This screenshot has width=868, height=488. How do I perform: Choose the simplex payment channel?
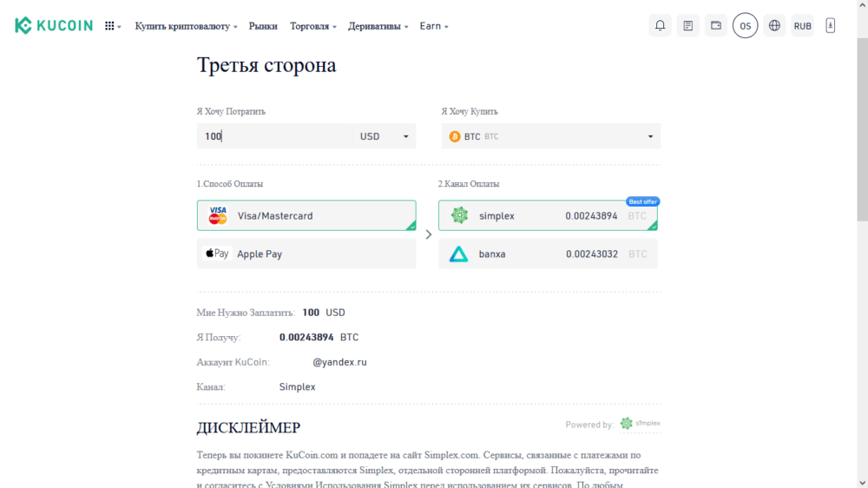(x=548, y=215)
